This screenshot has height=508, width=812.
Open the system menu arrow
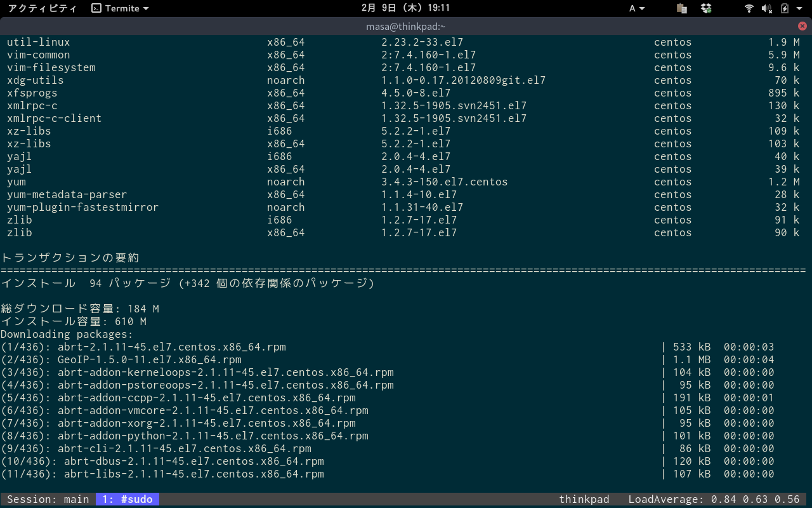pos(799,8)
